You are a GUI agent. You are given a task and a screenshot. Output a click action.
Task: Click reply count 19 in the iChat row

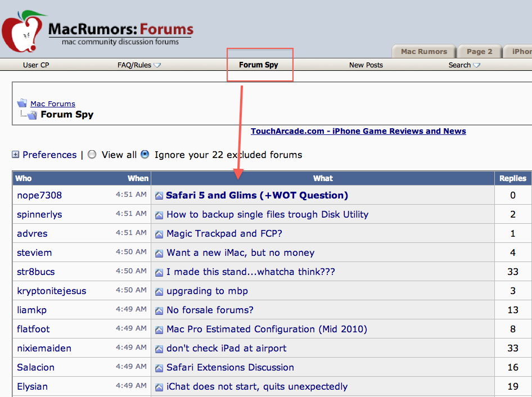pos(513,386)
